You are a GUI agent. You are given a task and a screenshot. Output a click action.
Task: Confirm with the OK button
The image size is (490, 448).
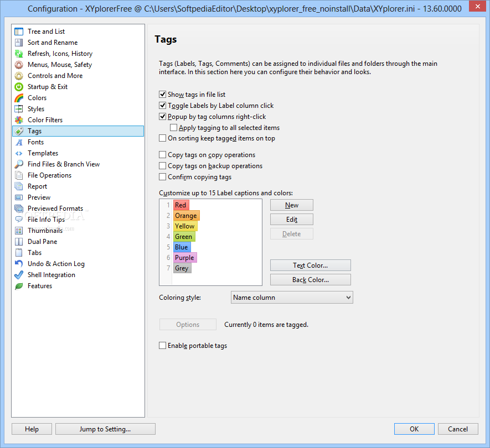(x=414, y=429)
